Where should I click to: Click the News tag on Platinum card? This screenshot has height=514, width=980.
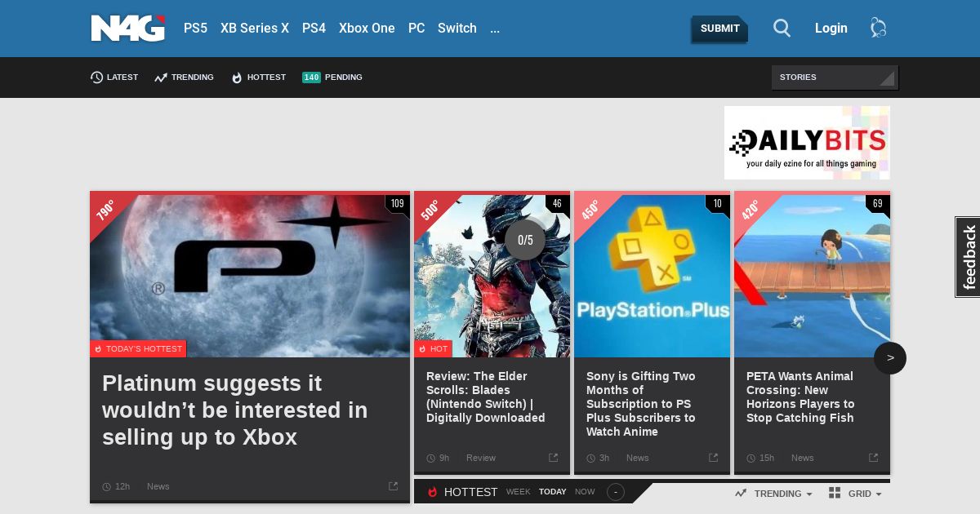[x=158, y=486]
